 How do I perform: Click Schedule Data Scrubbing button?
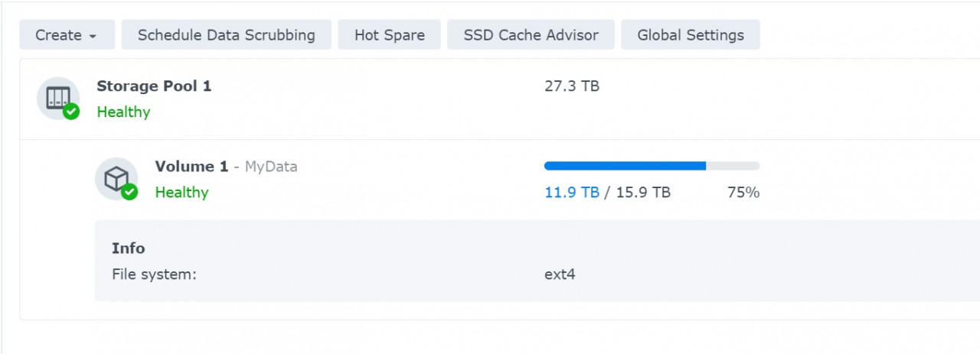click(x=226, y=35)
